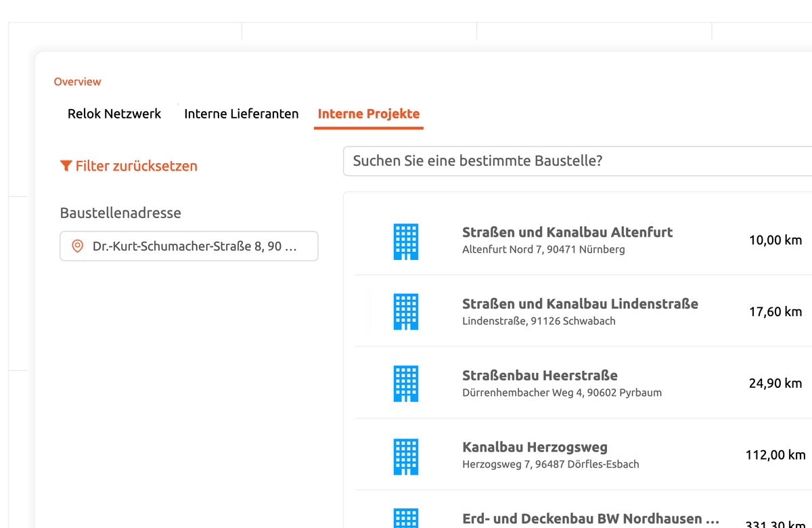
Task: Open Straßen und Kanalbau Lindenstraße project
Action: [580, 304]
